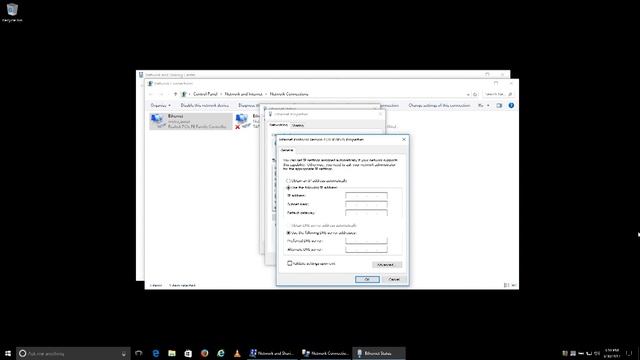
Task: Switch to large icons view in status bar
Action: 514,285
